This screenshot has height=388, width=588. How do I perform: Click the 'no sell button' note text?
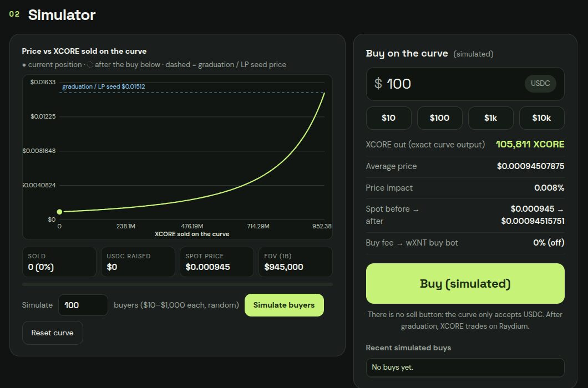pos(465,320)
